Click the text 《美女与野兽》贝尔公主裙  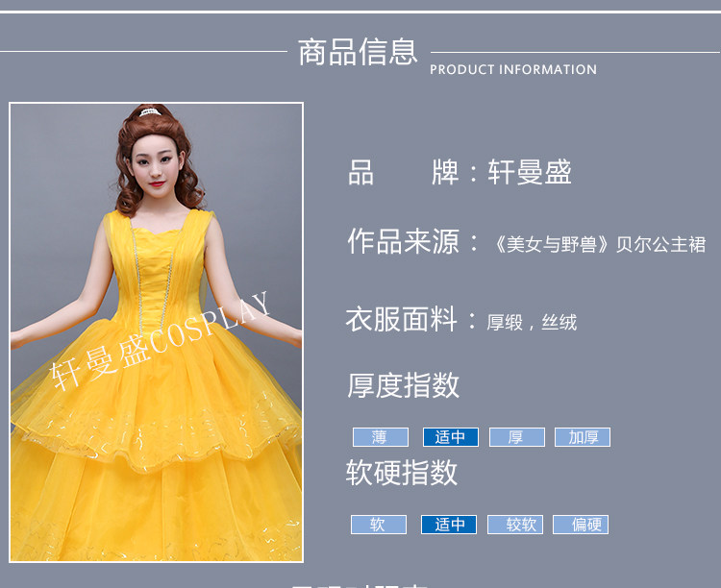[598, 244]
